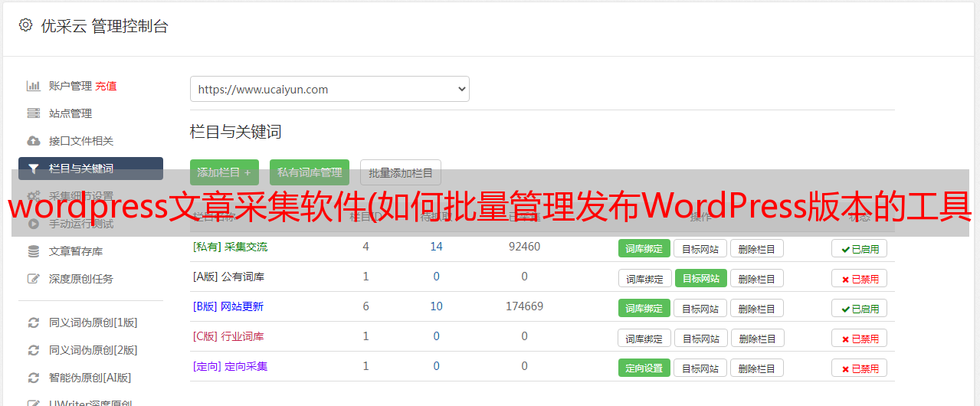Open 私有词库管理
This screenshot has height=406, width=980.
point(310,172)
